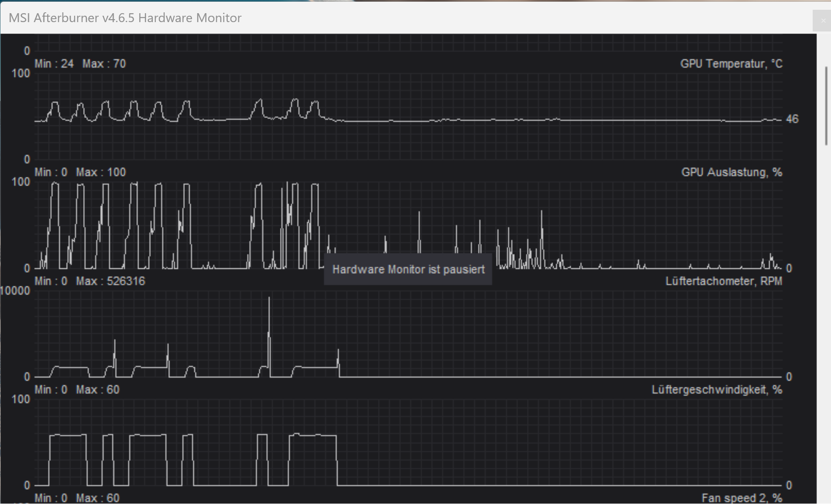This screenshot has width=831, height=504.
Task: Click the Max : 70 temperature reading
Action: (104, 64)
